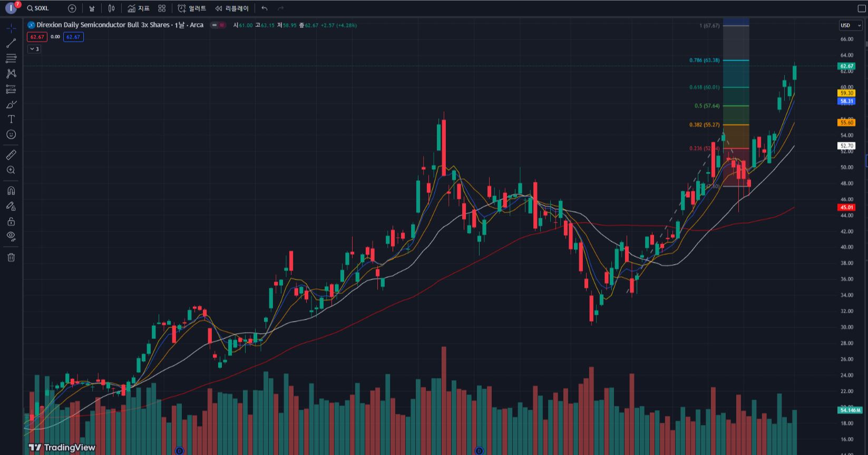Open the Fibonacci and Gann tools

11,59
